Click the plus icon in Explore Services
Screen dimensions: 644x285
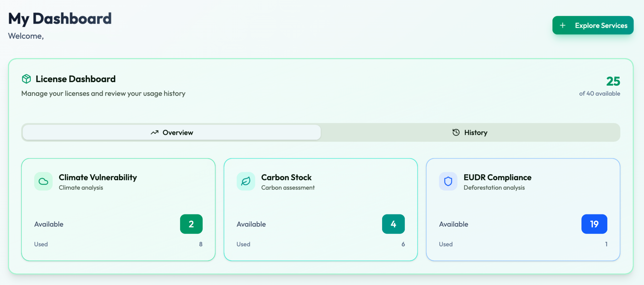[x=563, y=25]
